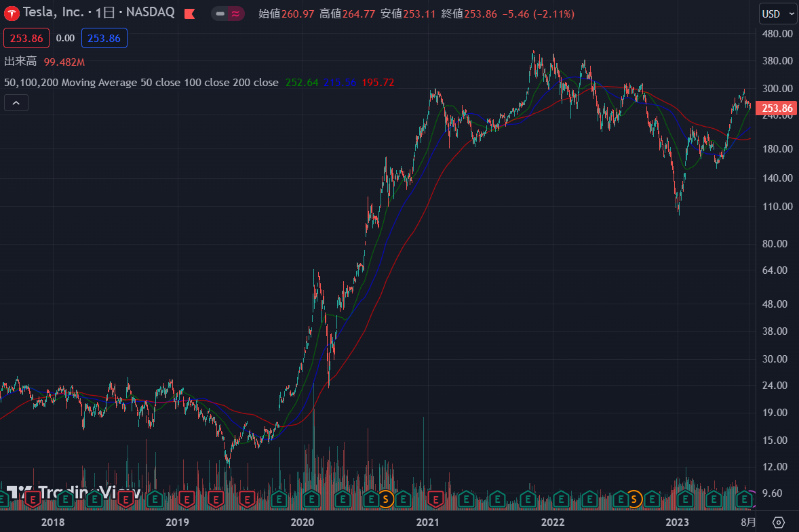Image resolution: width=799 pixels, height=532 pixels.
Task: Open chart settings via the hexagon gear icon
Action: coord(778,523)
